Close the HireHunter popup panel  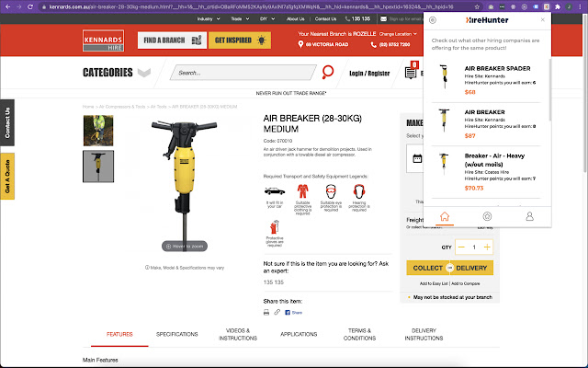pos(542,20)
